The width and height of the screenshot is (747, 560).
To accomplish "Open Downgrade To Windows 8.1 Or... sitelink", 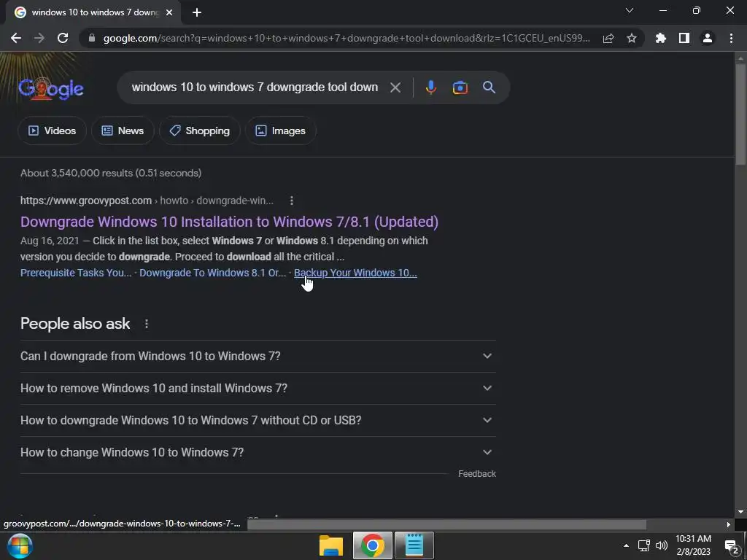I will 212,273.
